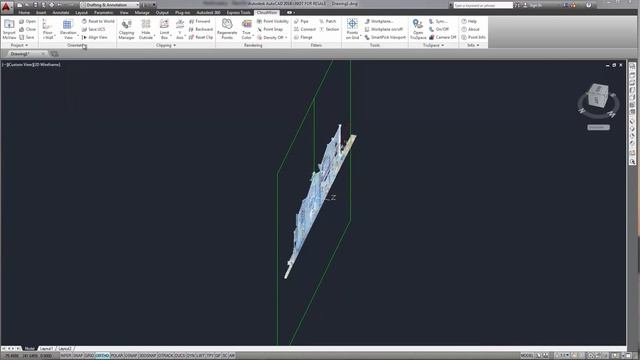Click the Y Axis clipping tool

coord(180,29)
